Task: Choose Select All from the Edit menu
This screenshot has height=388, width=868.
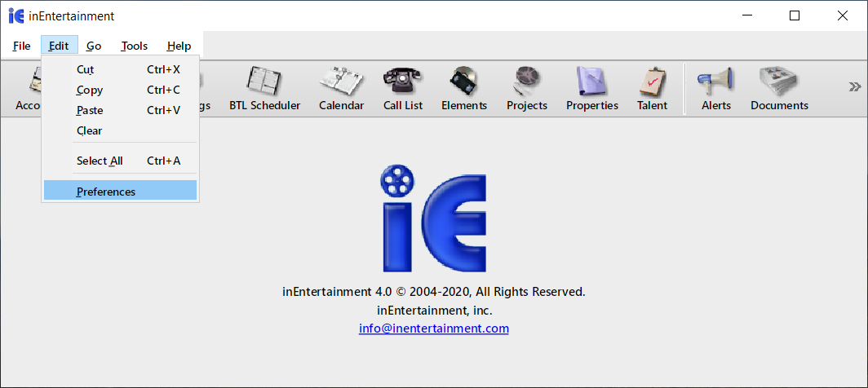Action: [x=120, y=161]
